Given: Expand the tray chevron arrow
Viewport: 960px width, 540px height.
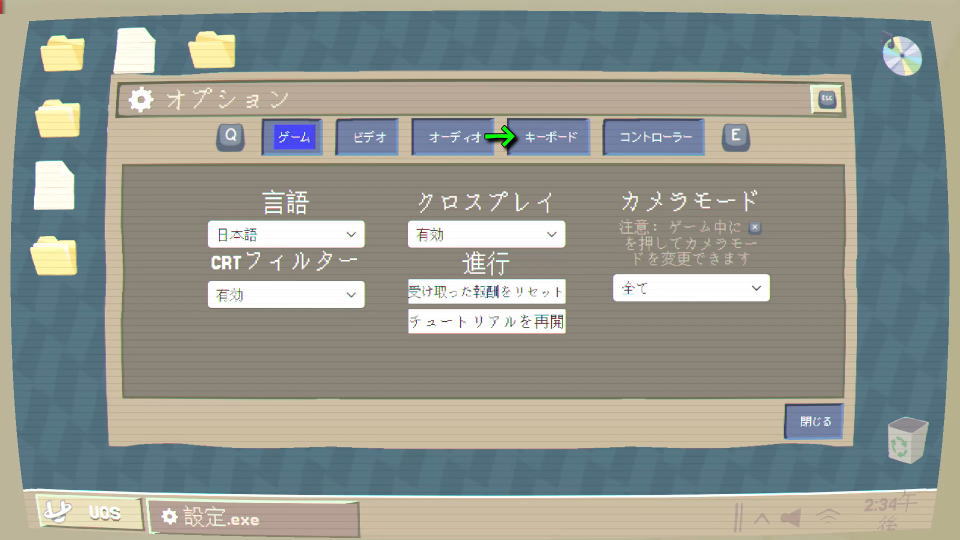Looking at the screenshot, I should pos(761,518).
